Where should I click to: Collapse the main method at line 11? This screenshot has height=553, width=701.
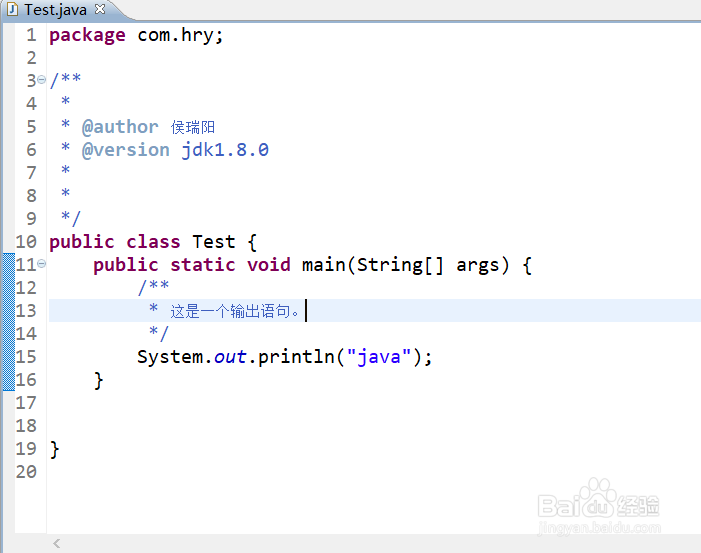click(x=41, y=265)
